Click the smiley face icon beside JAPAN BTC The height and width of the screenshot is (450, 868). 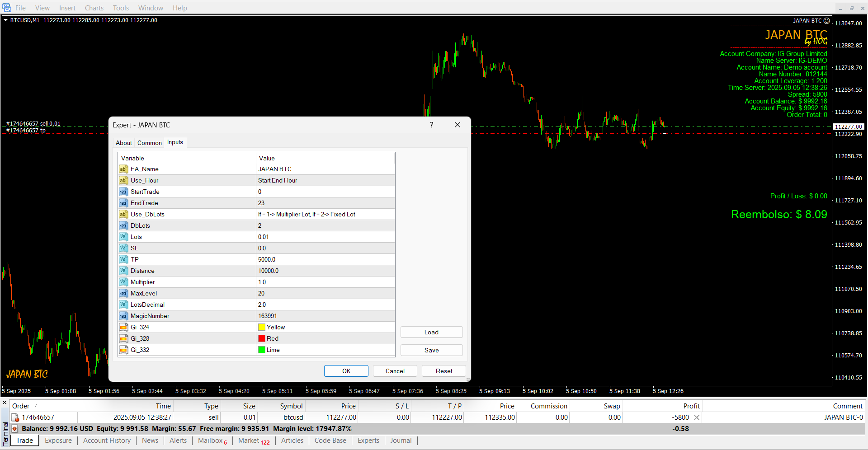point(826,20)
